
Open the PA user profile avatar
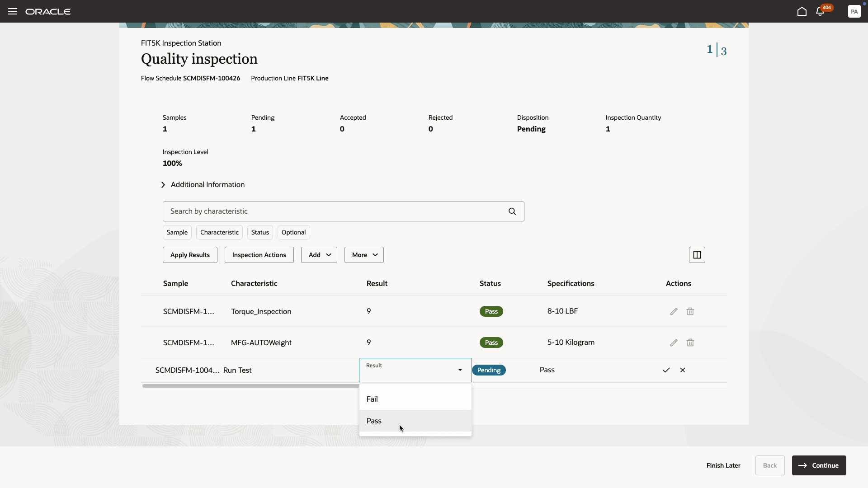point(854,11)
